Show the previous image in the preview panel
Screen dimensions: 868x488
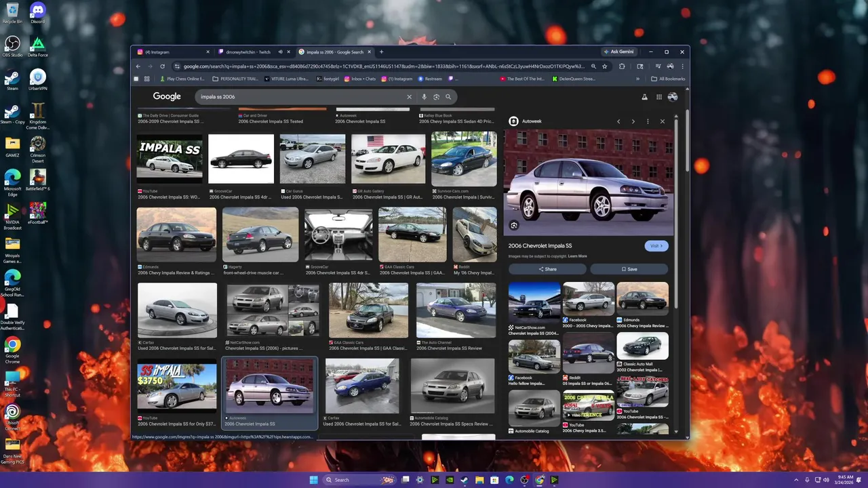(x=618, y=121)
